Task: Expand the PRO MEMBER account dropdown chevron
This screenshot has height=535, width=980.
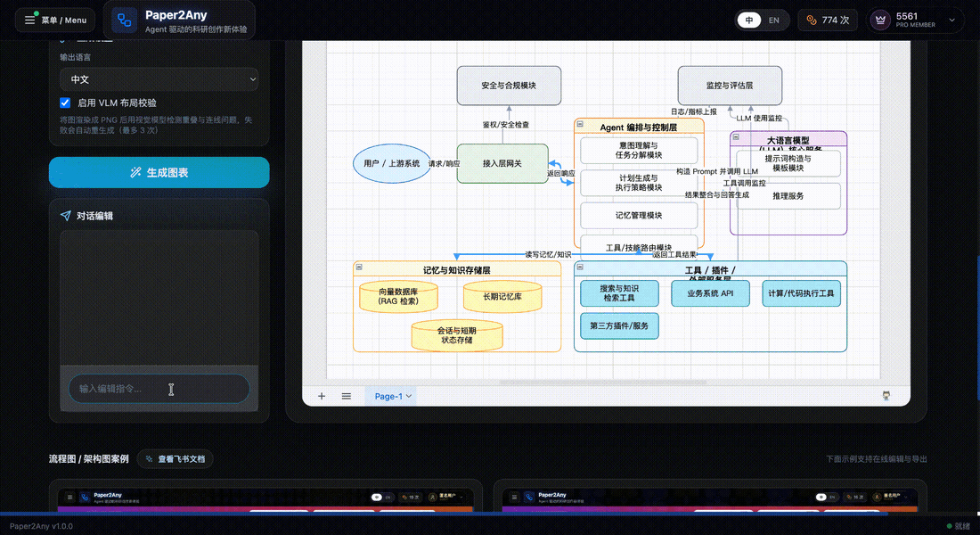Action: (952, 20)
